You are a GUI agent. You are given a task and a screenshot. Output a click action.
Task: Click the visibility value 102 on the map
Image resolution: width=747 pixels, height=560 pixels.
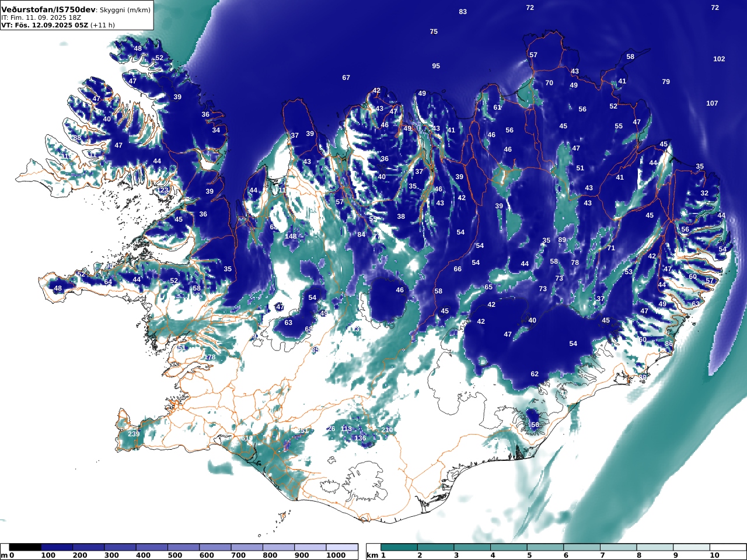719,59
